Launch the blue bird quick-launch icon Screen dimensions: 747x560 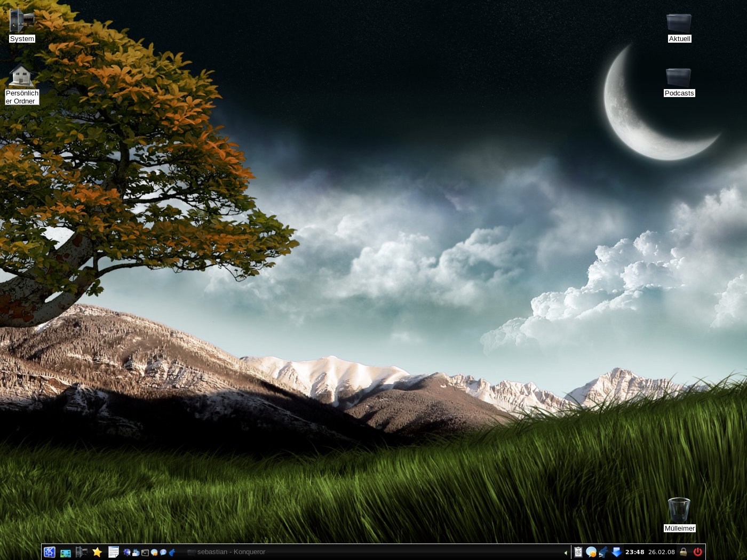(172, 553)
